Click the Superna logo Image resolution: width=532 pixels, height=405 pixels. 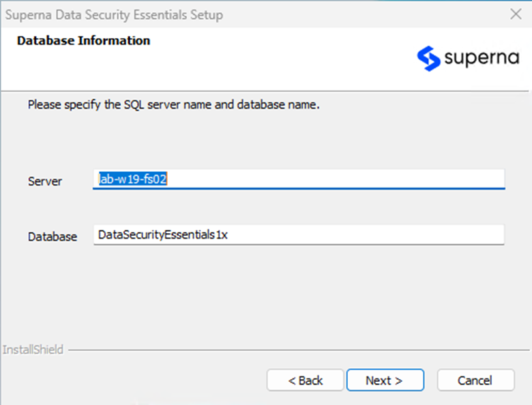point(468,59)
